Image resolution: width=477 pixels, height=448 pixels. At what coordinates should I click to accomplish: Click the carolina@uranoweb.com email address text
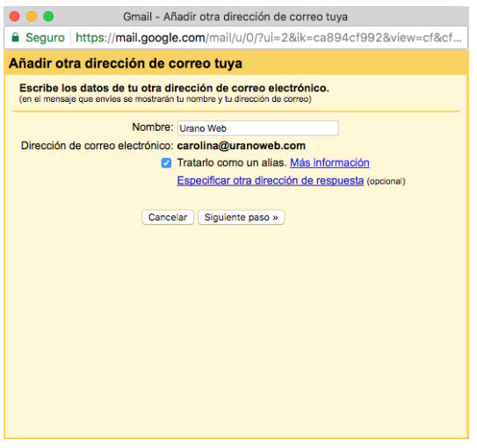242,146
